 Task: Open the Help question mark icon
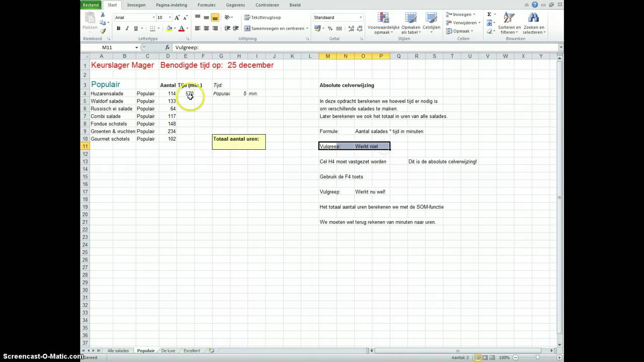pyautogui.click(x=535, y=5)
